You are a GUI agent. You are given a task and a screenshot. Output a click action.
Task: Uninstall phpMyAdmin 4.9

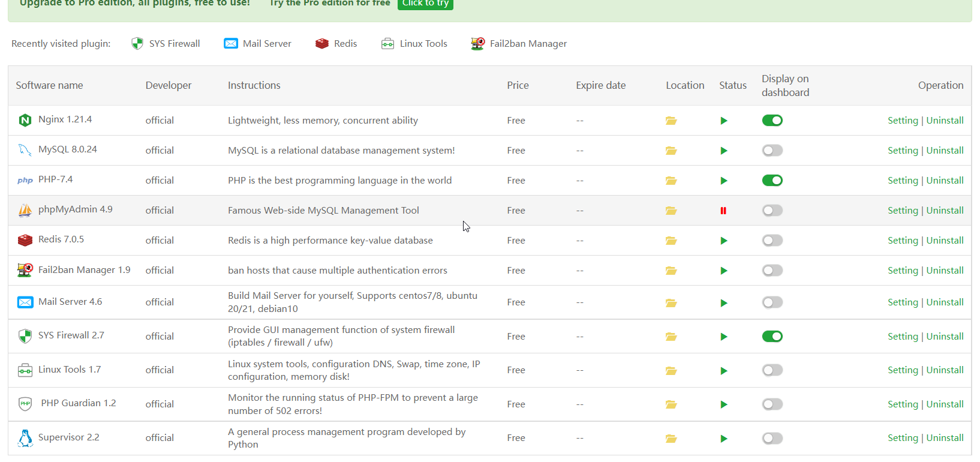point(945,211)
